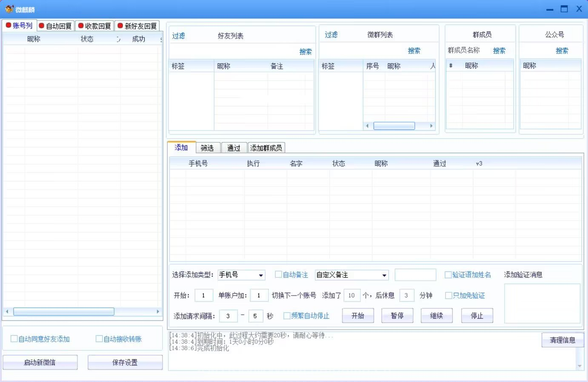Switch to the 筛选 tab
588x382 pixels.
pos(207,148)
